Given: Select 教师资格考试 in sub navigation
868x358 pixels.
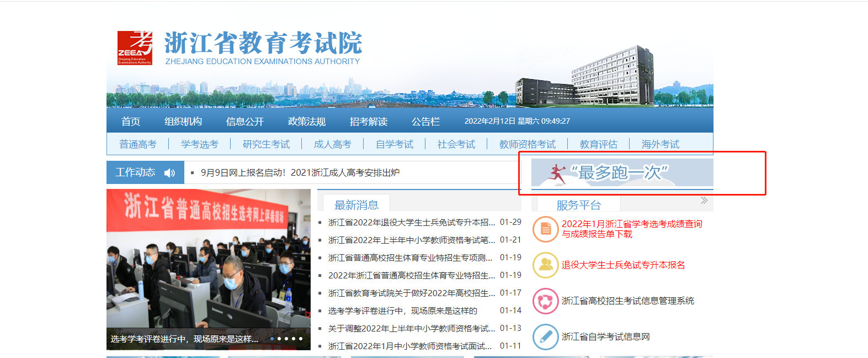Looking at the screenshot, I should [x=528, y=144].
